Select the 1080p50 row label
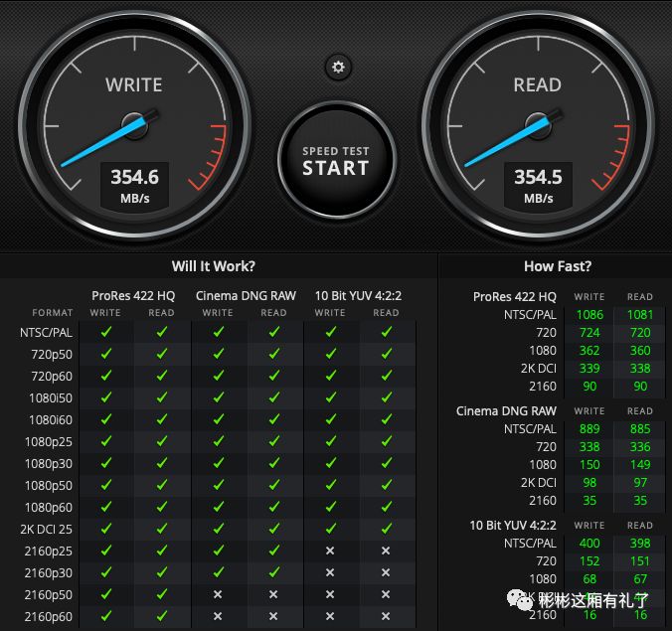This screenshot has width=672, height=631. coord(49,485)
